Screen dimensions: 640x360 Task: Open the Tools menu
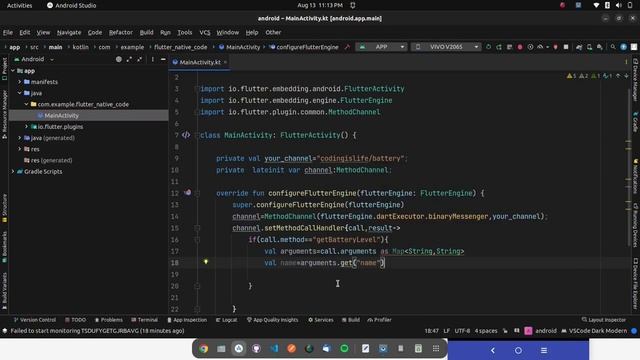[x=184, y=32]
